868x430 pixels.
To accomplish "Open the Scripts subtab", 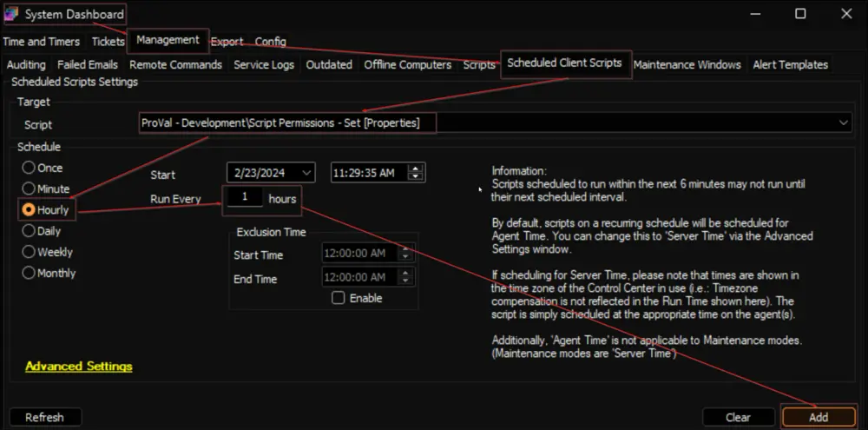I will [x=479, y=65].
